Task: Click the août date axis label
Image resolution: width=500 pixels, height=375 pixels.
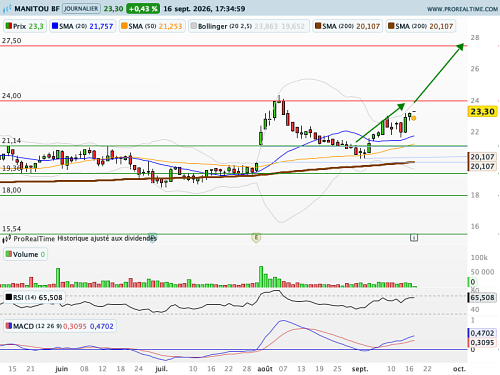Action: (x=265, y=369)
